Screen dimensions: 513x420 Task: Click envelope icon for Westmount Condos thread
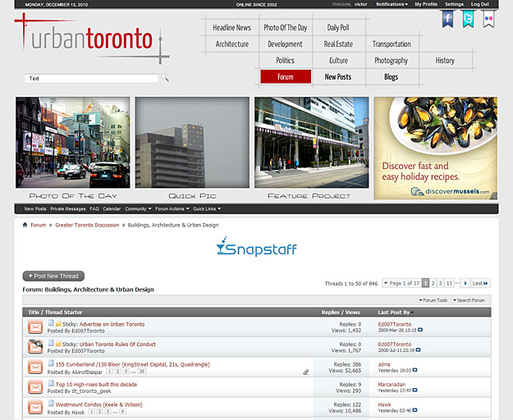(35, 408)
